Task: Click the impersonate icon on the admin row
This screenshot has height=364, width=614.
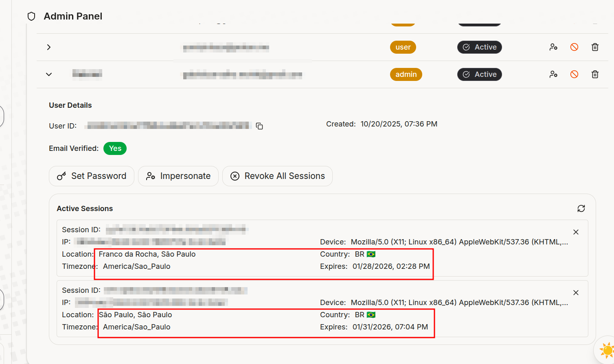Action: click(x=553, y=74)
